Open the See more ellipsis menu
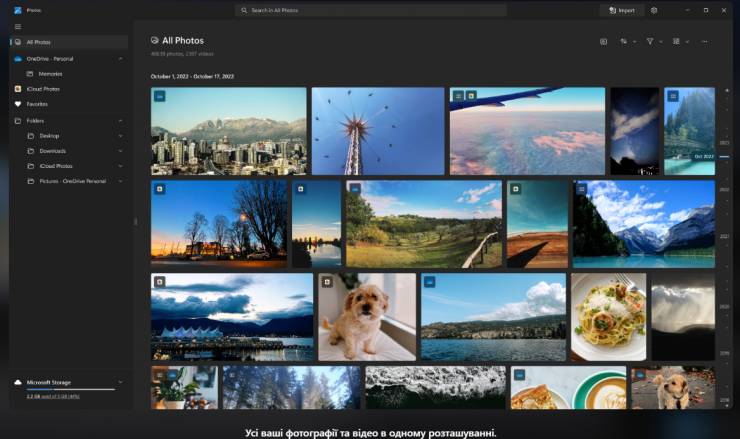This screenshot has width=740, height=439. (704, 42)
